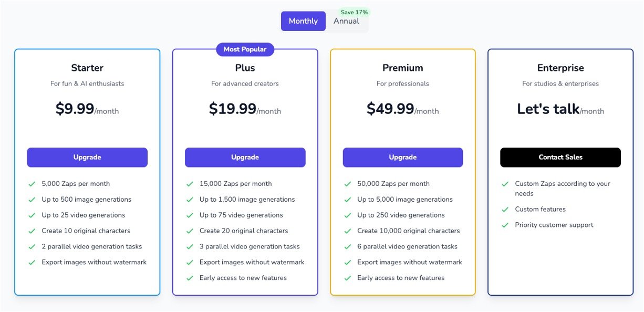The image size is (644, 312).
Task: Click checkmark next to Create 20 original characters
Action: 190,231
